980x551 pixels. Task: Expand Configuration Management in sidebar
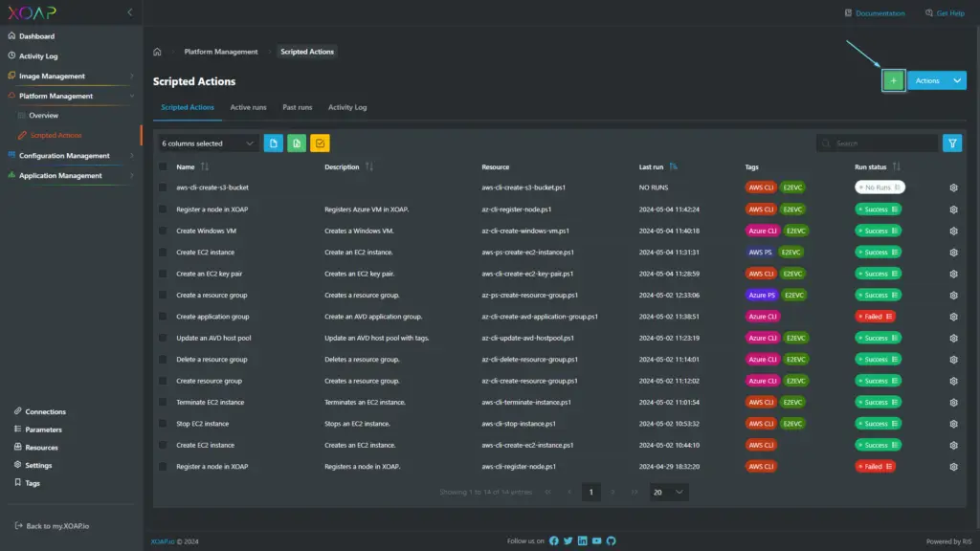click(71, 156)
